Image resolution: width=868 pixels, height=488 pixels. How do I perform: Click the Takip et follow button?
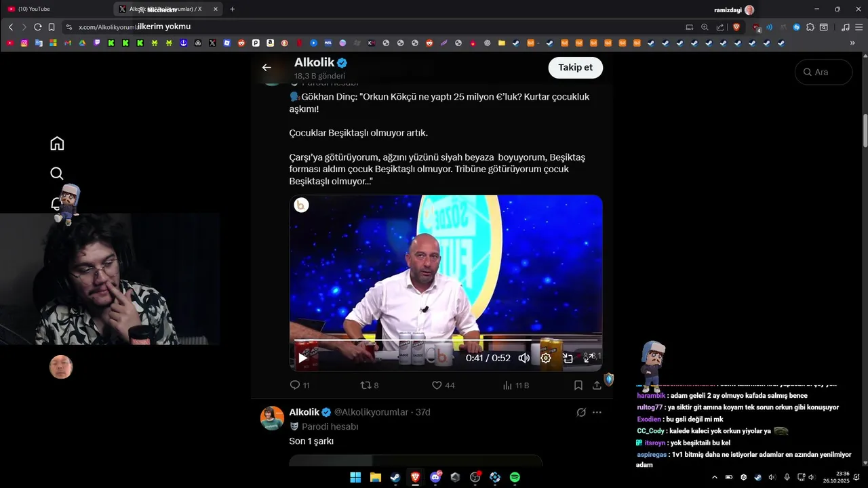[576, 67]
